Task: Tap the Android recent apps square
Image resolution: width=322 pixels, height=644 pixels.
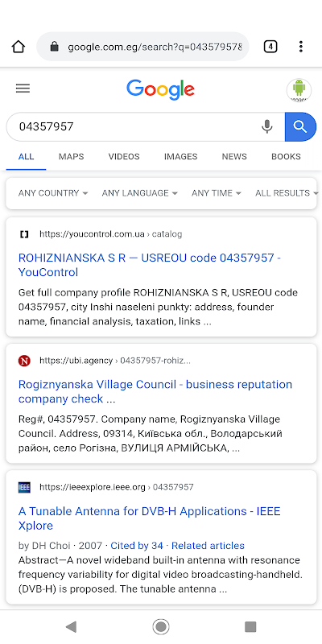Action: [250, 626]
